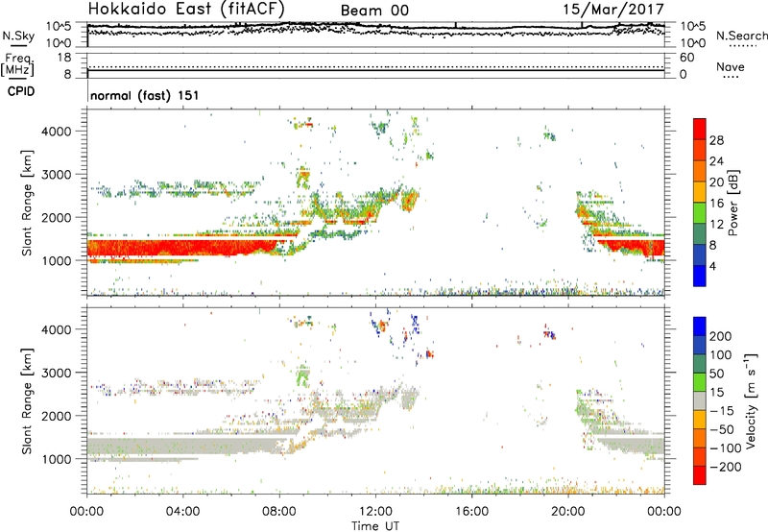Select the "12" tick on the power colorbar
This screenshot has width=768, height=532.
(x=716, y=224)
